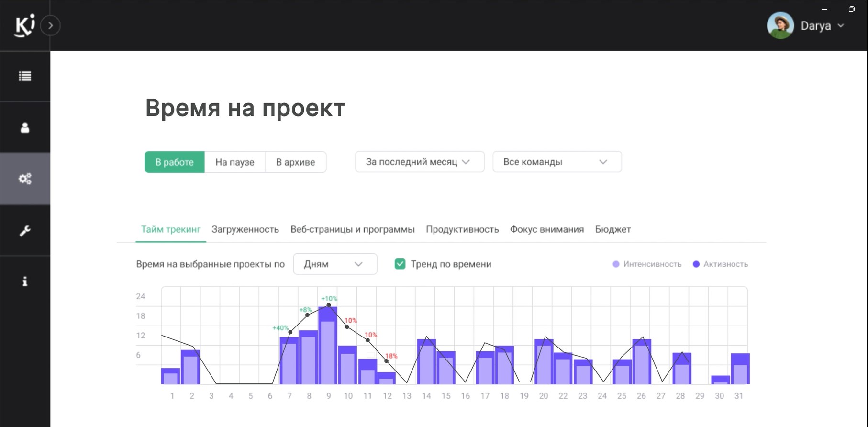
Task: Click the +40% trend point
Action: pyautogui.click(x=290, y=332)
